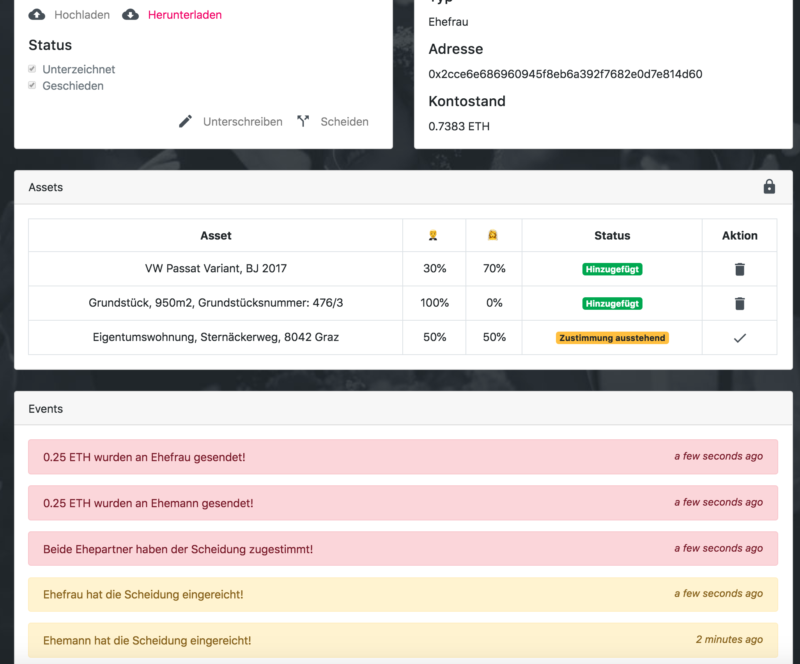Toggle the Geschieden checkbox
The width and height of the screenshot is (800, 664).
32,85
